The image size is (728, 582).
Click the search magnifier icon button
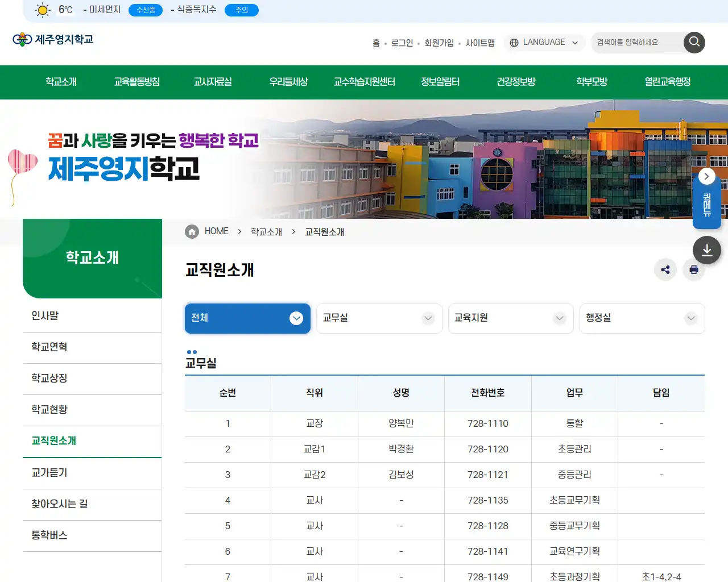(694, 42)
